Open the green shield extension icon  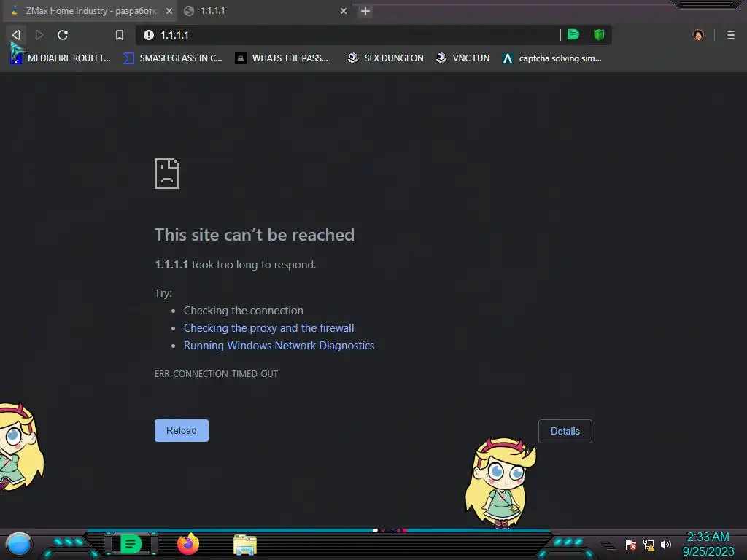(599, 34)
